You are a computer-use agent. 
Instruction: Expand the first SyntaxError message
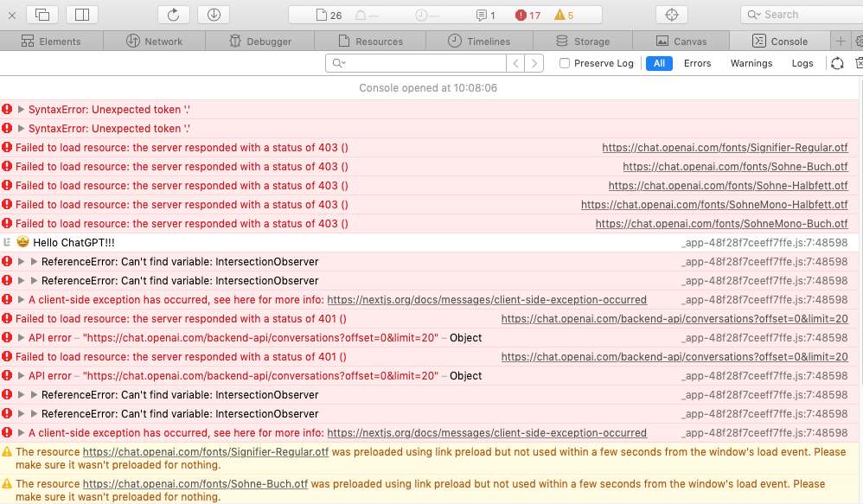[x=19, y=108]
